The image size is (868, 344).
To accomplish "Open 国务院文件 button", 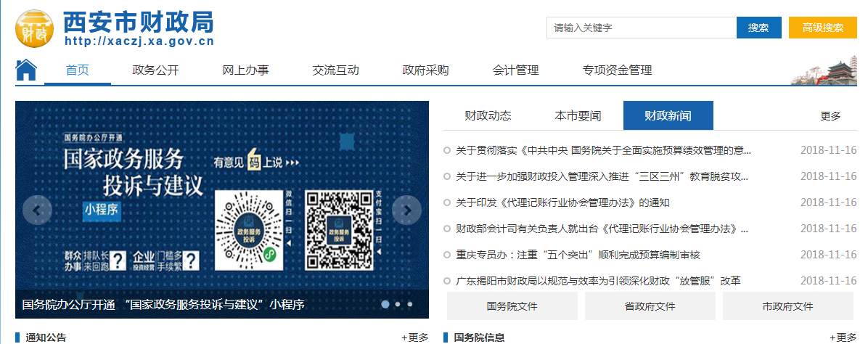I will point(512,306).
